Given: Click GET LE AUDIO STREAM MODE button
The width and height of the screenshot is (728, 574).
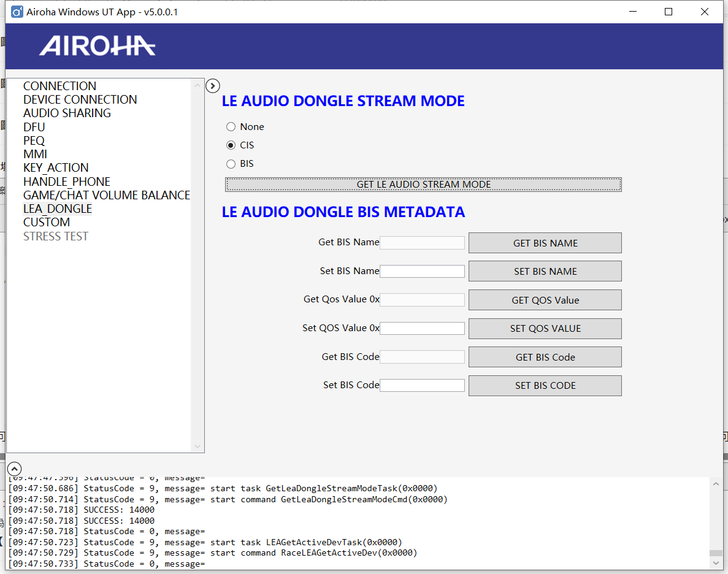Looking at the screenshot, I should click(423, 185).
